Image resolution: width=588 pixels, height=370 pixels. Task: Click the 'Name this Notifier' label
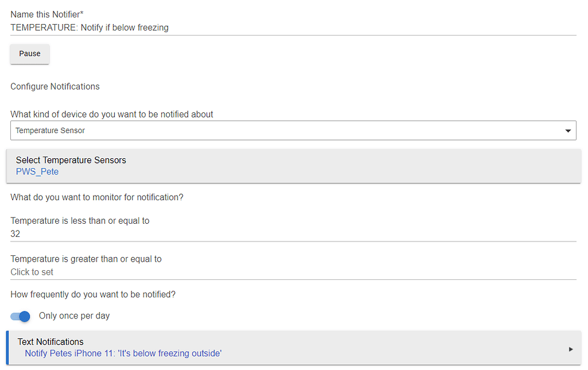[x=47, y=14]
